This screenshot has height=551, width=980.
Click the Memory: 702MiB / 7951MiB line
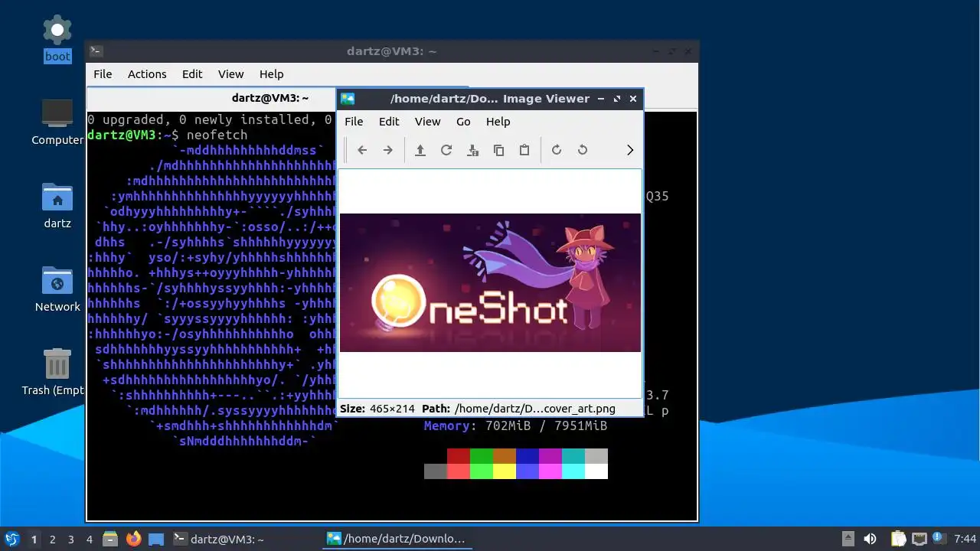pos(515,425)
